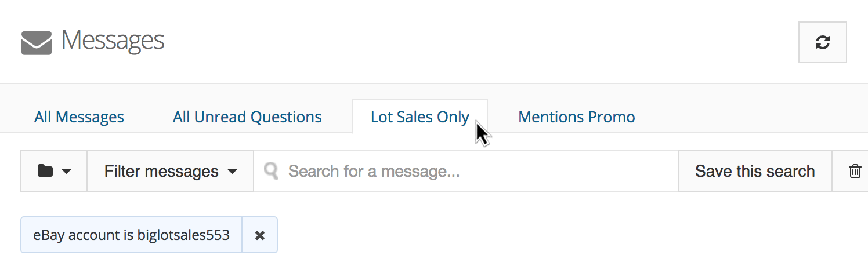
Task: Click the biglotsales553 account name in the filter
Action: (183, 235)
